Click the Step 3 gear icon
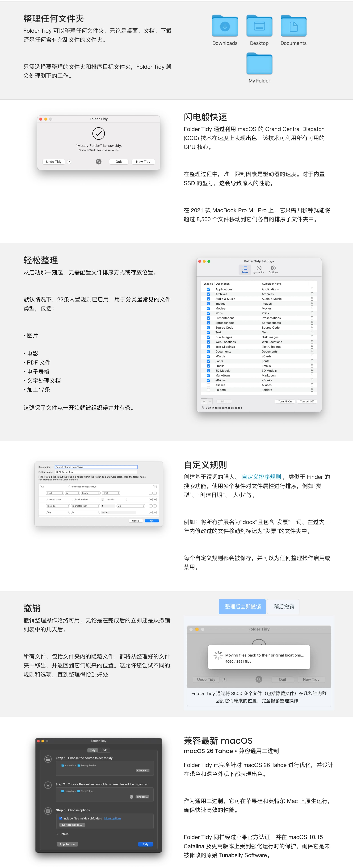 point(48,811)
